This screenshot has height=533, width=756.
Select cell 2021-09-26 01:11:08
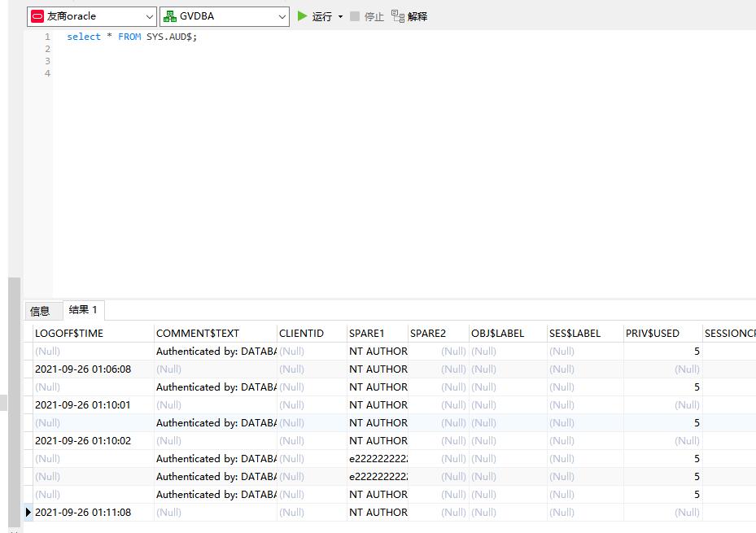[94, 513]
